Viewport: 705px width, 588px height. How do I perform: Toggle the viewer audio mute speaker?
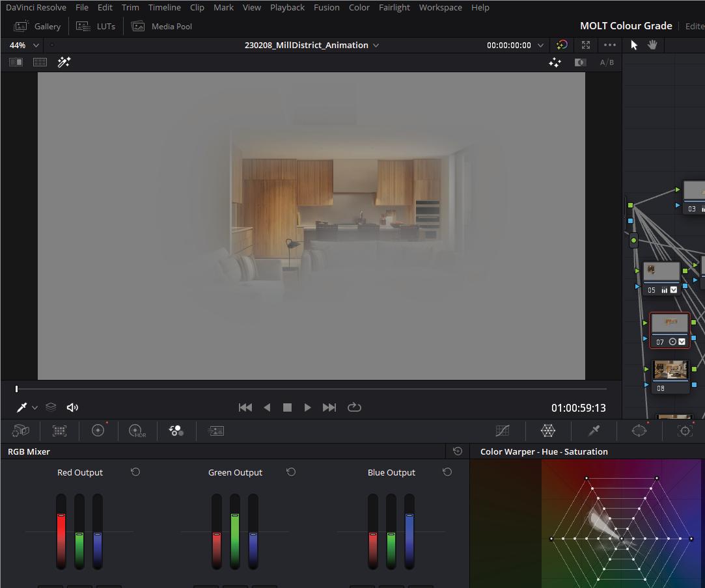tap(72, 407)
